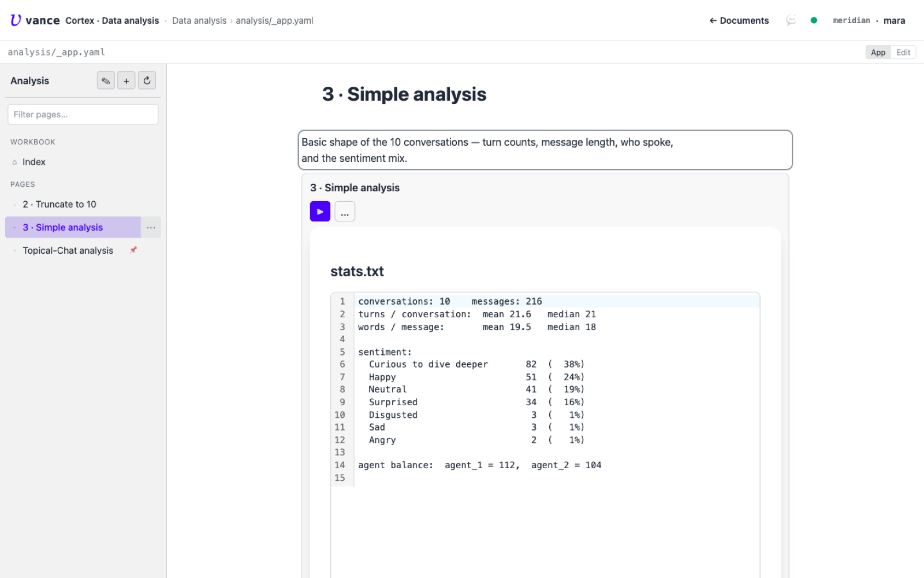Switch to App mode
The width and height of the screenshot is (924, 578).
pos(878,52)
